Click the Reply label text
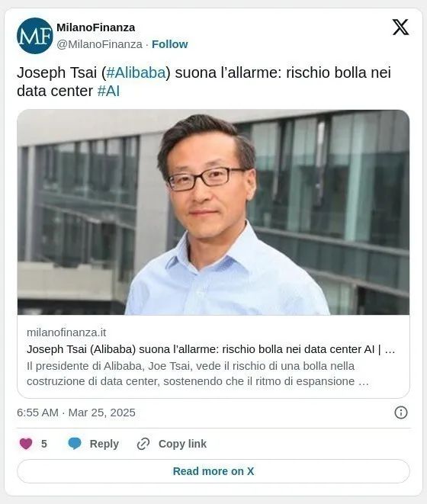This screenshot has height=504, width=427. [104, 444]
